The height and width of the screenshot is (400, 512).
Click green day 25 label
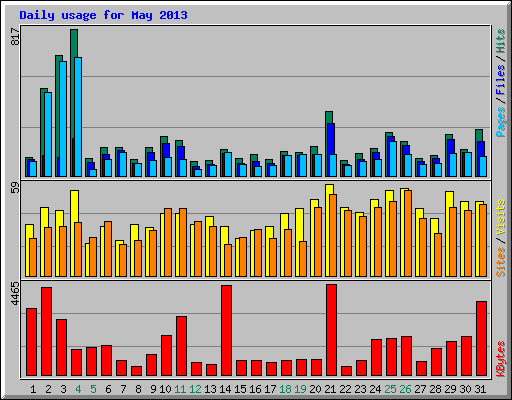pos(390,389)
